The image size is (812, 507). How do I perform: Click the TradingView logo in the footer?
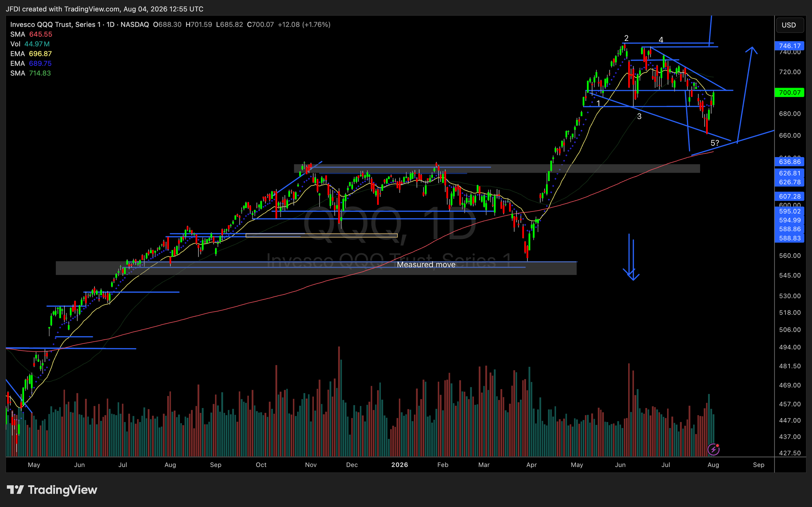click(52, 490)
